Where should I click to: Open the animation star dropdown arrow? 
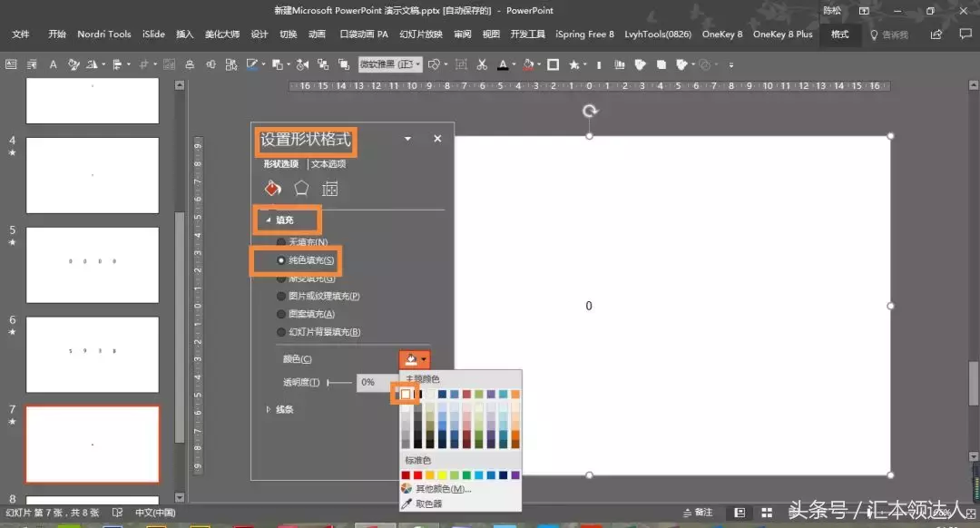585,64
